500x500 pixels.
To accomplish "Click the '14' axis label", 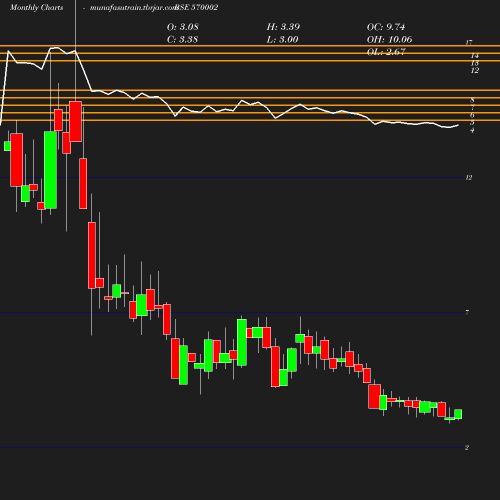I will (475, 56).
